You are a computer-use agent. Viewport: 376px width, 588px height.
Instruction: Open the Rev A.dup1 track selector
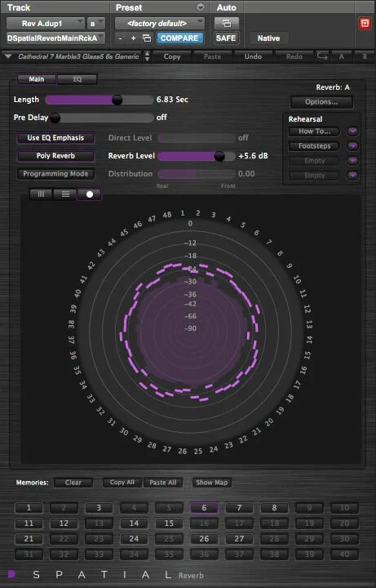[46, 23]
